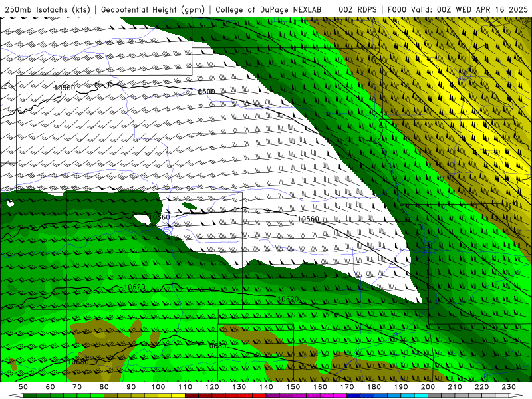Click the 130 knot legend value
Viewport: 532px width, 399px height.
(239, 387)
